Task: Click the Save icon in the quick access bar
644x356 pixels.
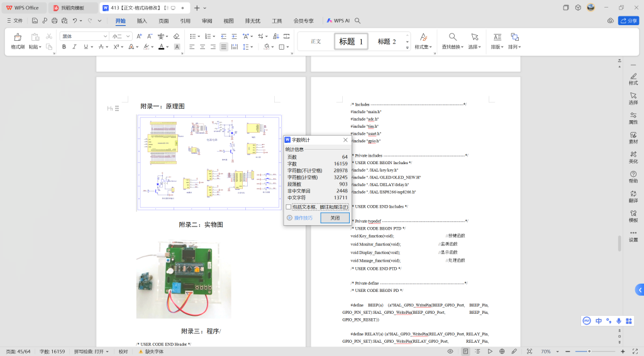Action: point(35,21)
